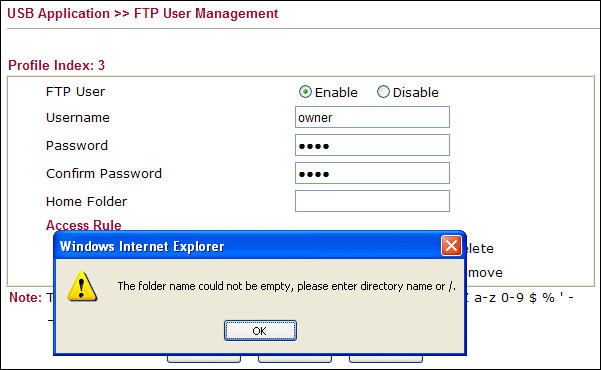The height and width of the screenshot is (370, 601).
Task: Click the Home Folder label text
Action: pyautogui.click(x=86, y=201)
